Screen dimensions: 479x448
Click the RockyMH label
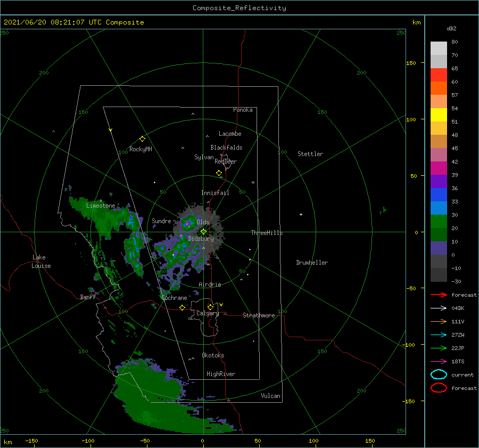(141, 149)
